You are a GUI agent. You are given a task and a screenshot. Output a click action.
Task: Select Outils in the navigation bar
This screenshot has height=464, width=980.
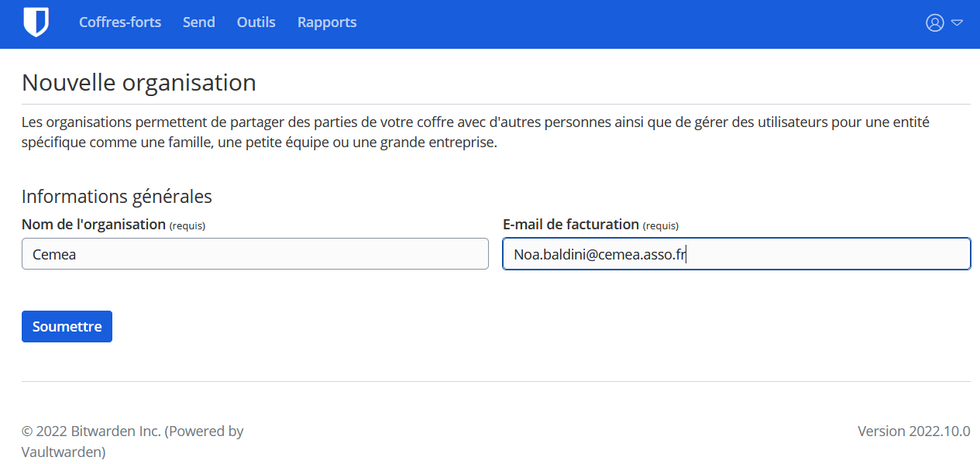(256, 22)
